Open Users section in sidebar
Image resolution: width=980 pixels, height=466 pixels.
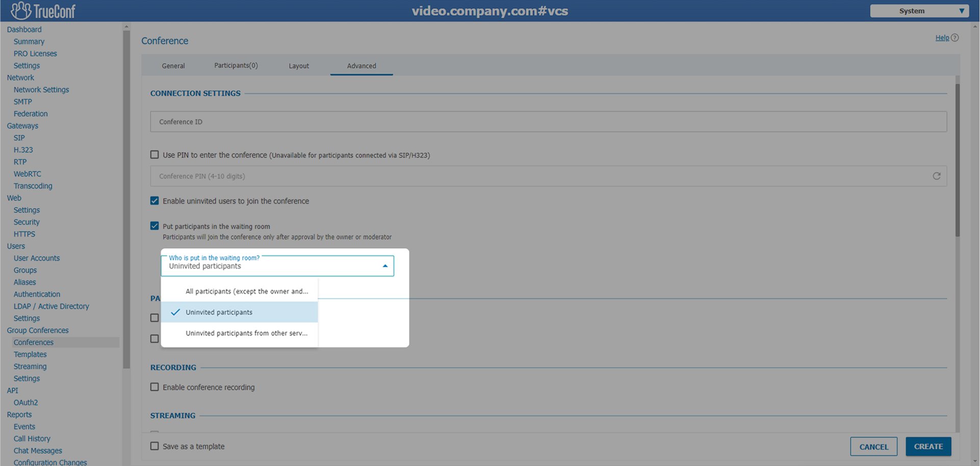coord(16,246)
